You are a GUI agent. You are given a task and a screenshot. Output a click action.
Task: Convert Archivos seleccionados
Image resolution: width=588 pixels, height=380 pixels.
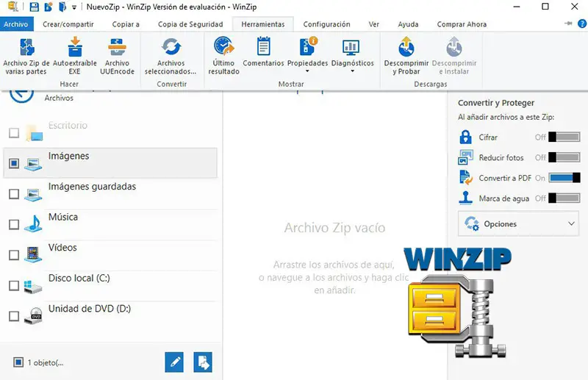point(171,57)
